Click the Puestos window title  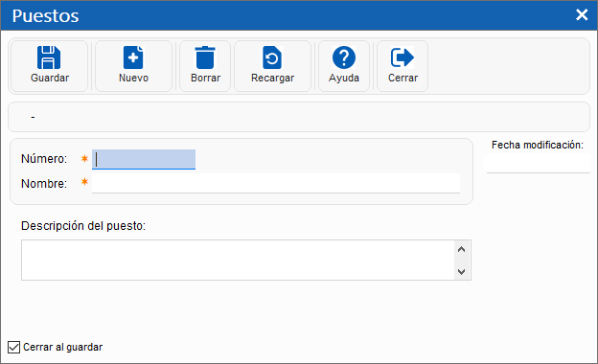[45, 16]
